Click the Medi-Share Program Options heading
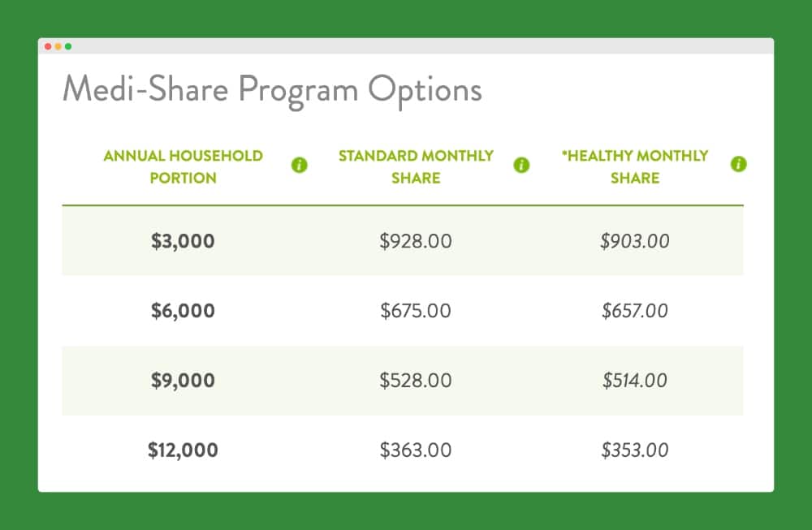The image size is (812, 530). [x=272, y=89]
